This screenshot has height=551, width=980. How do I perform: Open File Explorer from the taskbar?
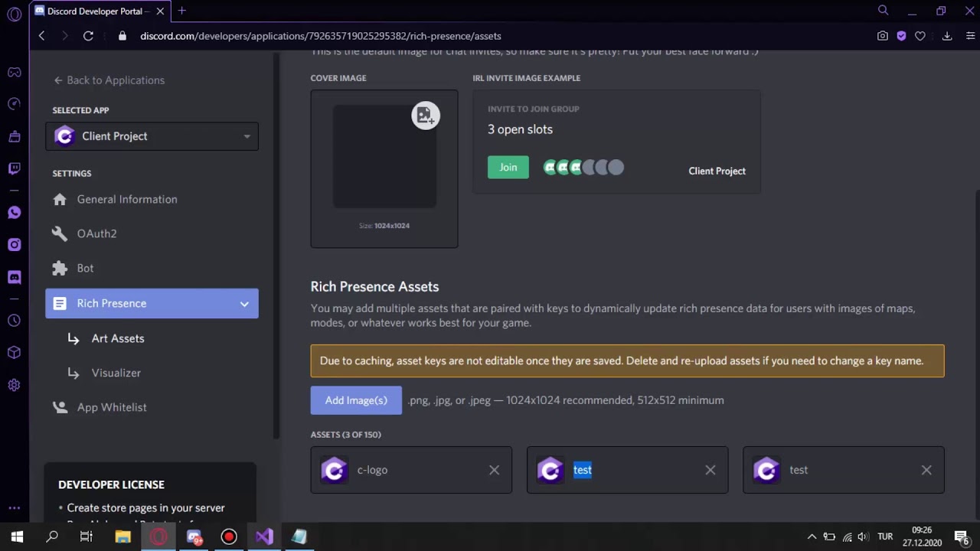[x=122, y=536]
